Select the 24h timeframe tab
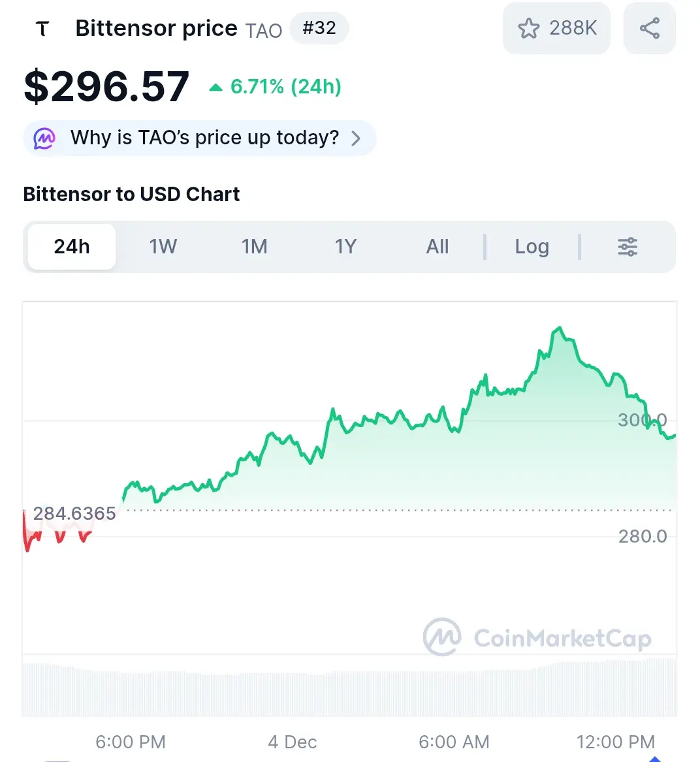Image resolution: width=700 pixels, height=762 pixels. 72,247
